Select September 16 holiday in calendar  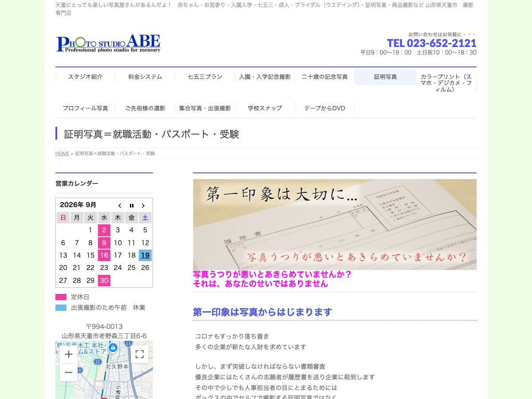pos(104,255)
